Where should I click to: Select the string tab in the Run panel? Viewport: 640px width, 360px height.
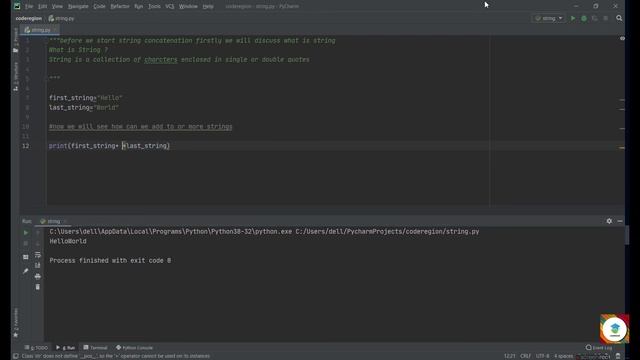tap(53, 221)
